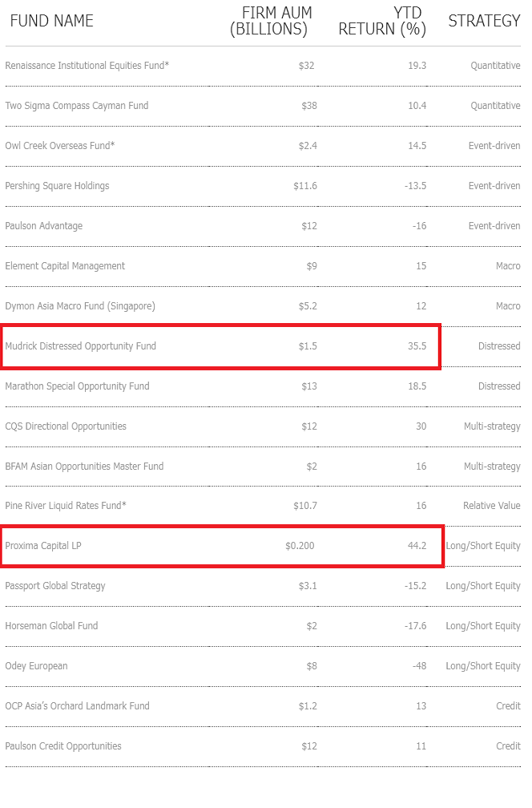
Task: Click OCP Asia's Orchard Landmark Fund
Action: pyautogui.click(x=77, y=706)
